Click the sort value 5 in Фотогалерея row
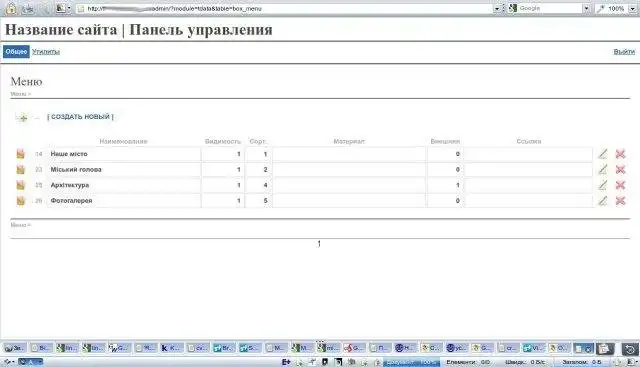The height and width of the screenshot is (367, 640). 265,200
